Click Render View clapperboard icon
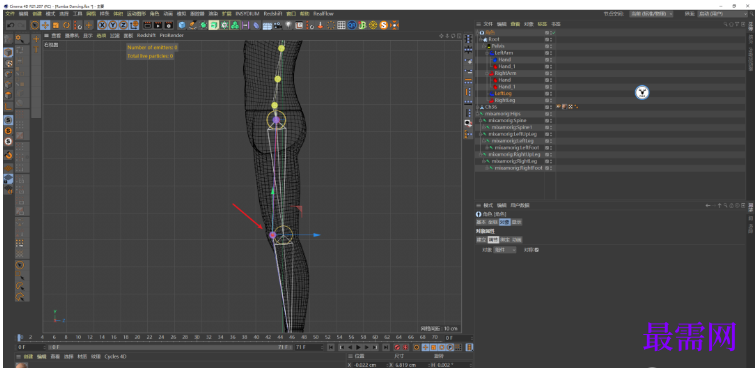The height and width of the screenshot is (368, 755). tap(148, 25)
